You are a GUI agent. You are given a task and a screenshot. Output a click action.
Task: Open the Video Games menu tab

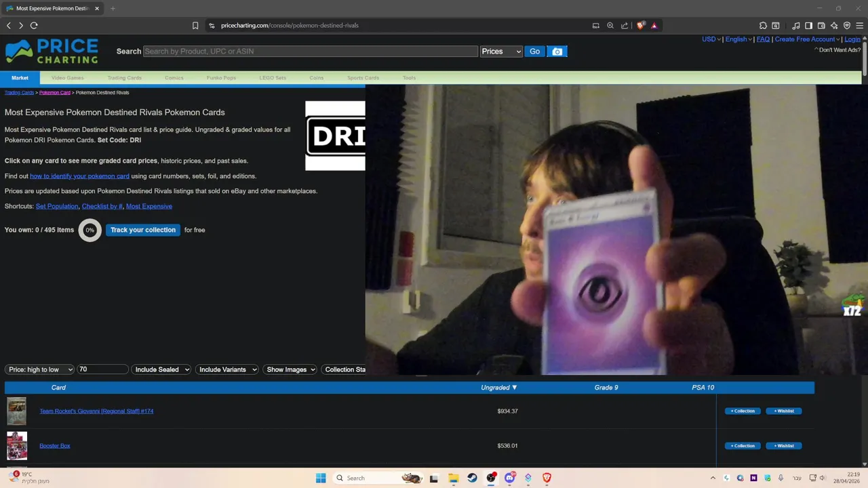point(67,78)
